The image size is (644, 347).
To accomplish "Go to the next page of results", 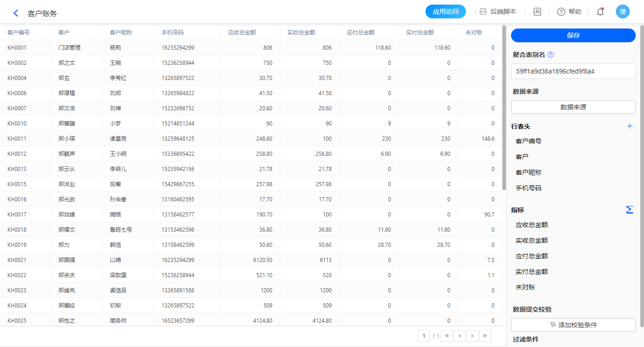I will 472,336.
